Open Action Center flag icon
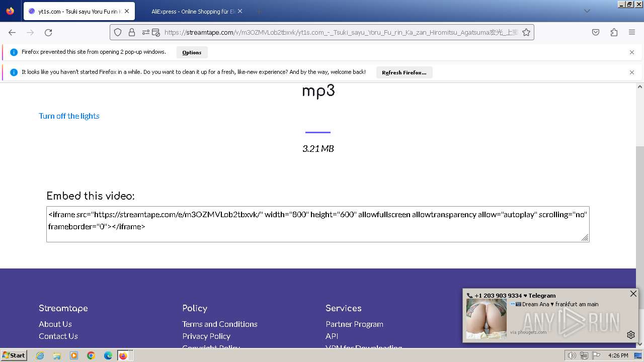 [x=596, y=355]
